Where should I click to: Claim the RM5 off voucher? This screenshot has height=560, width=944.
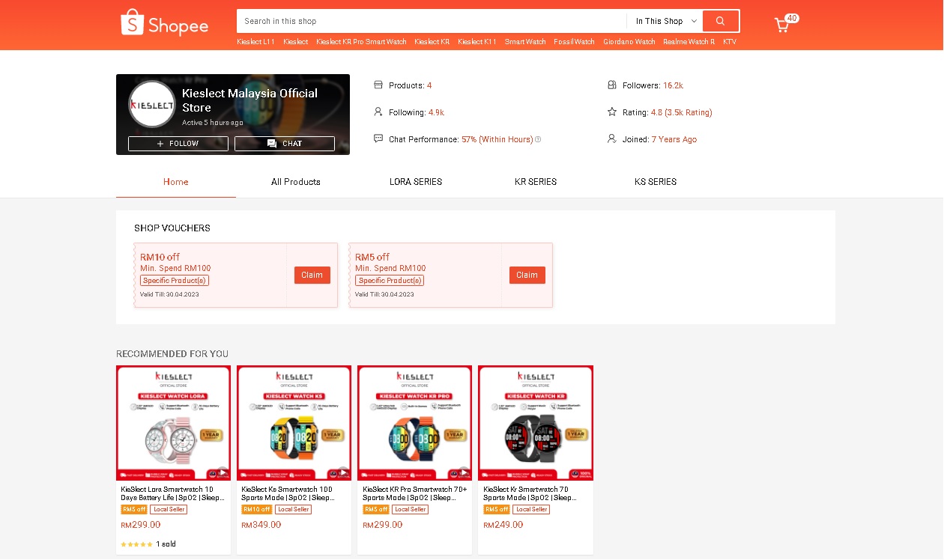[527, 275]
